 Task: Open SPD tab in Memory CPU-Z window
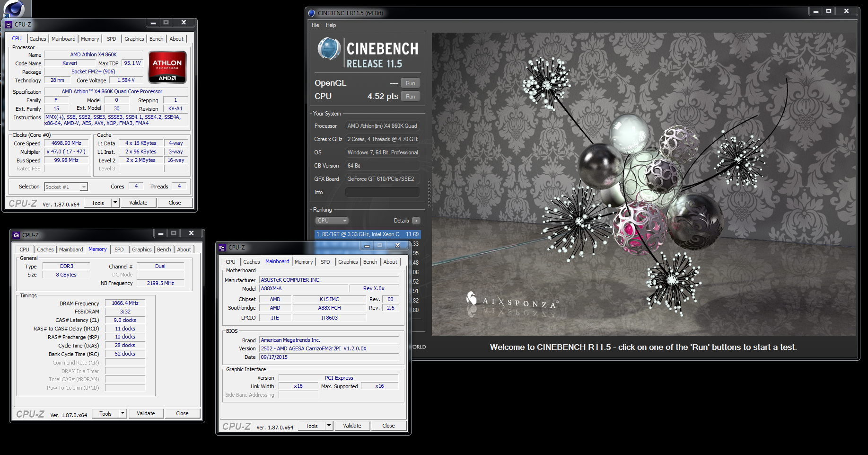[x=119, y=250]
